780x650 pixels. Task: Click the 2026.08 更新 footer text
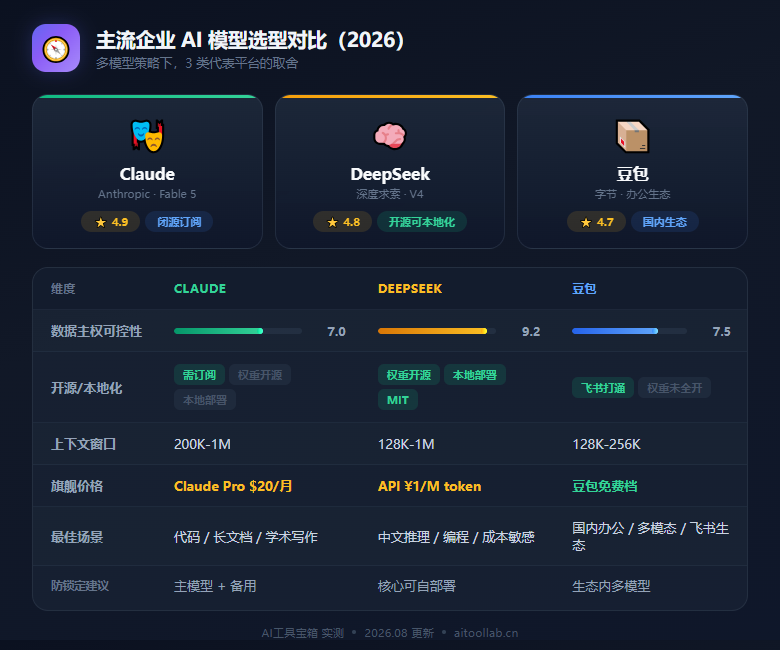pyautogui.click(x=399, y=633)
